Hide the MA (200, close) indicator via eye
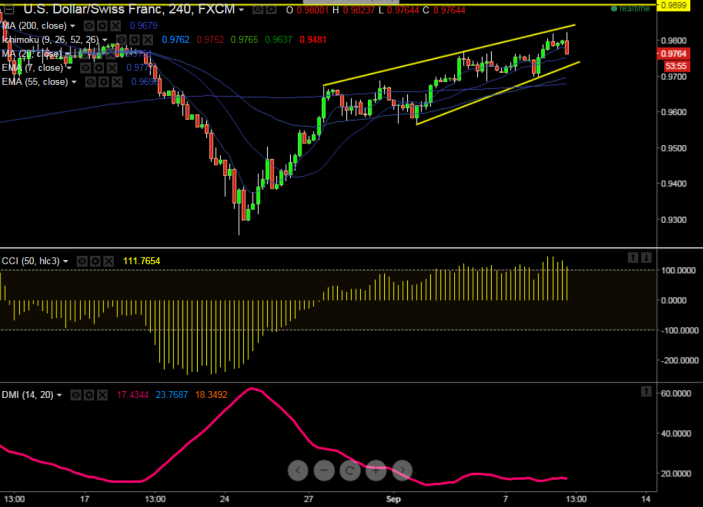Viewport: 703px width, 507px height. [x=89, y=26]
